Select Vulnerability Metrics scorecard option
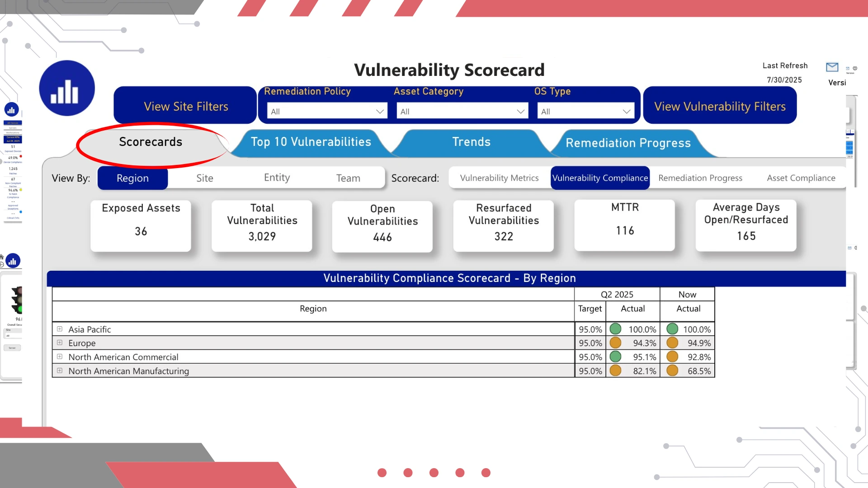Screen dimensions: 868x488 coord(499,178)
